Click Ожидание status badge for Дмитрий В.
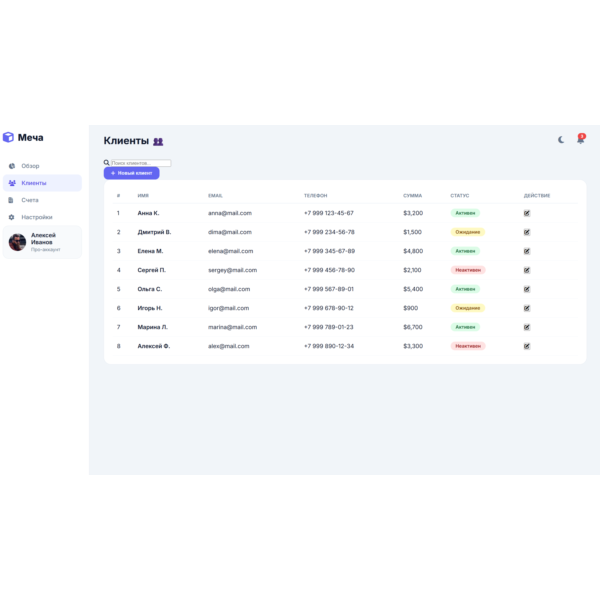The width and height of the screenshot is (600, 600). point(468,232)
